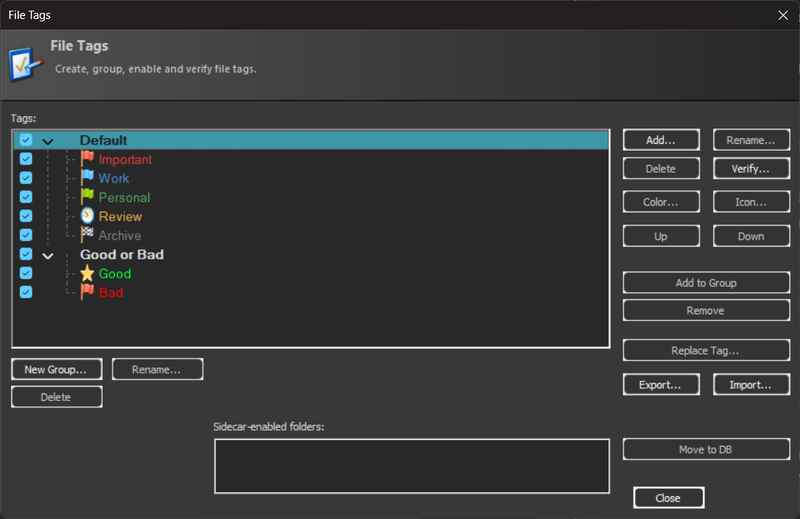Open the Icon... chooser button

[751, 202]
